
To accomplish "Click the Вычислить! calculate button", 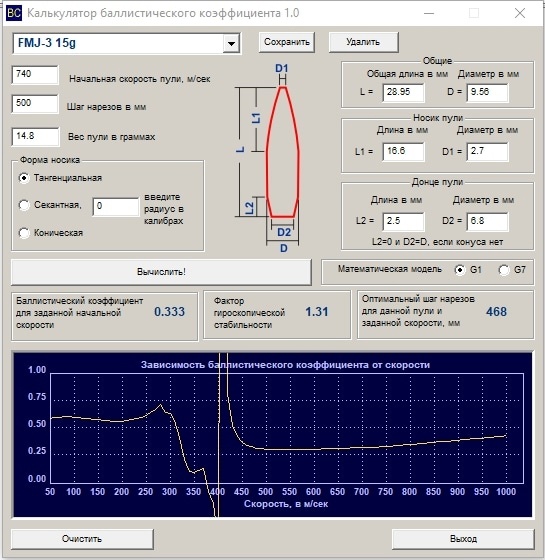I will tap(161, 272).
